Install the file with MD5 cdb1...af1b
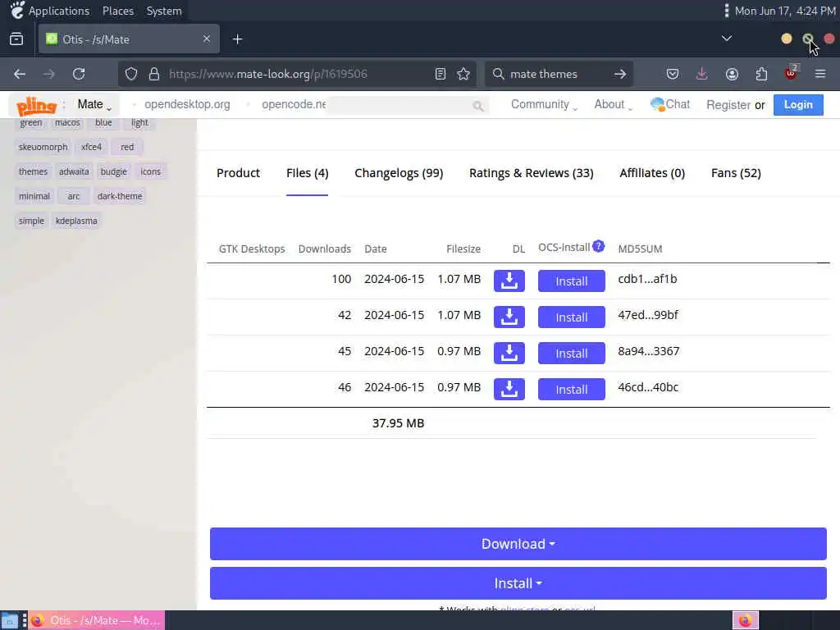 (572, 281)
